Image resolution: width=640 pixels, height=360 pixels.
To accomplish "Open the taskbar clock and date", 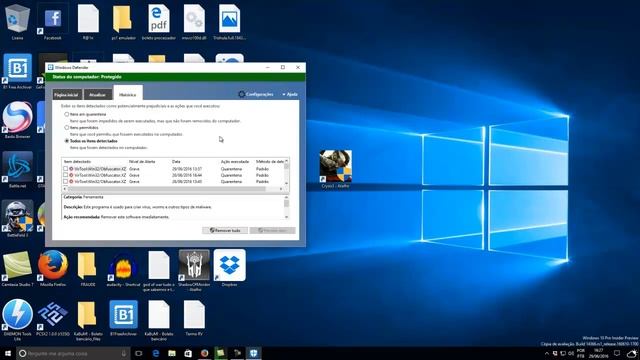I will click(598, 353).
